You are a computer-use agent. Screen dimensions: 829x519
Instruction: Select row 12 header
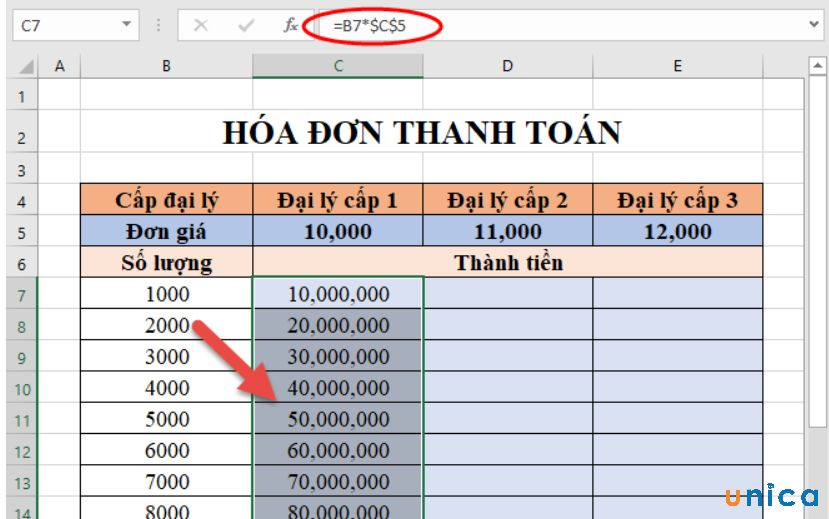click(22, 451)
